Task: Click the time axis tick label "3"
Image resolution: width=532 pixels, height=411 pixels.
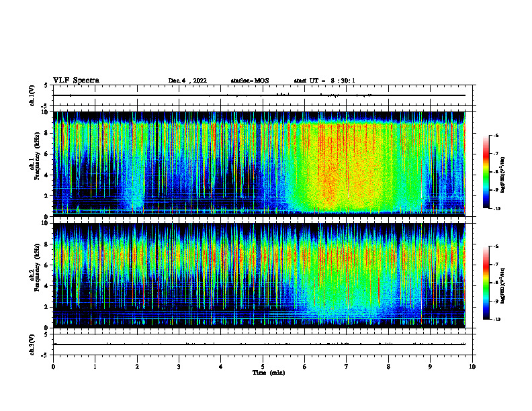Action: [x=179, y=367]
